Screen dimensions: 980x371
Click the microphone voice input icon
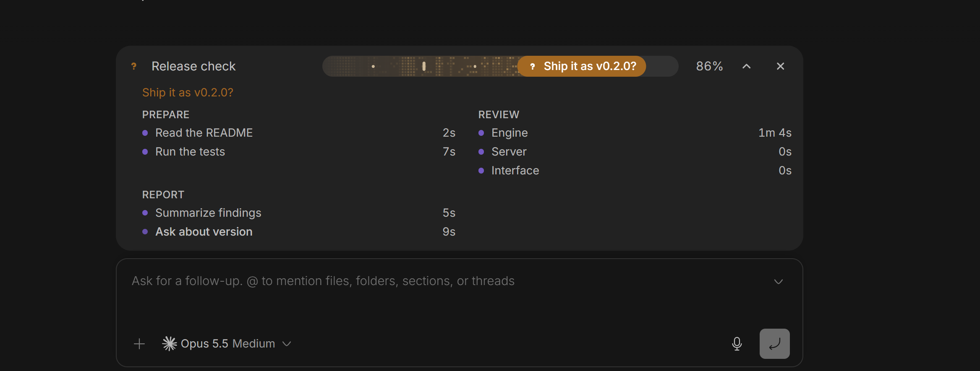(x=737, y=344)
